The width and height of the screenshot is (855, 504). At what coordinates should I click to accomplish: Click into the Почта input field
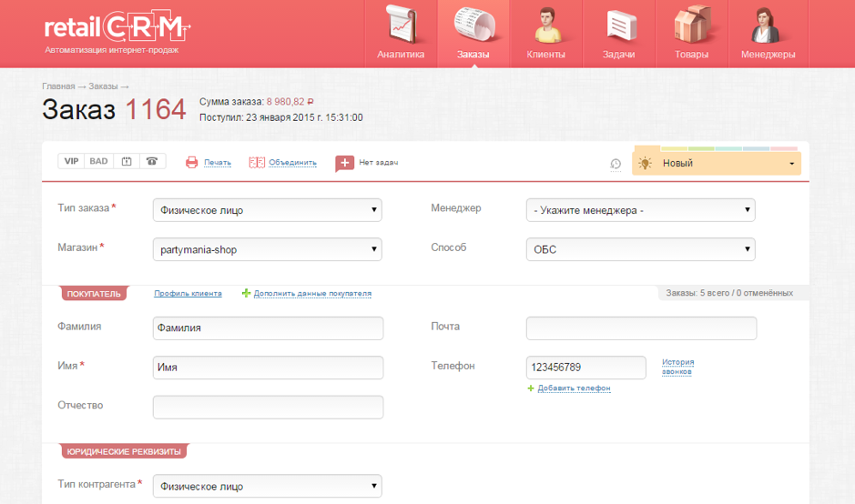(641, 328)
